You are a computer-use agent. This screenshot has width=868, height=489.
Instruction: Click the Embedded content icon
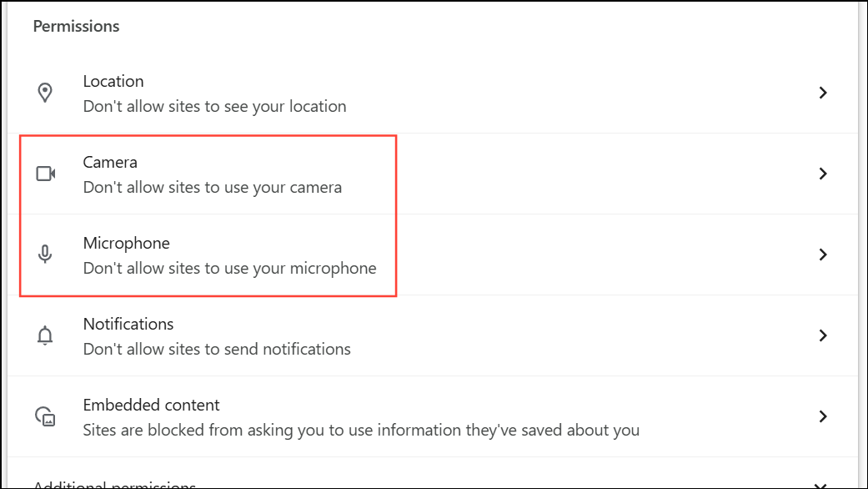tap(45, 416)
